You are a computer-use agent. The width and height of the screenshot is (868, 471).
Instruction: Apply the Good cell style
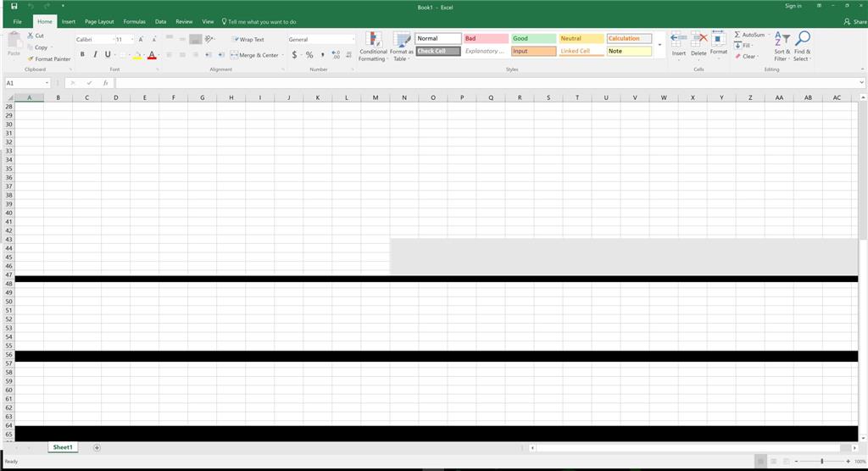533,38
